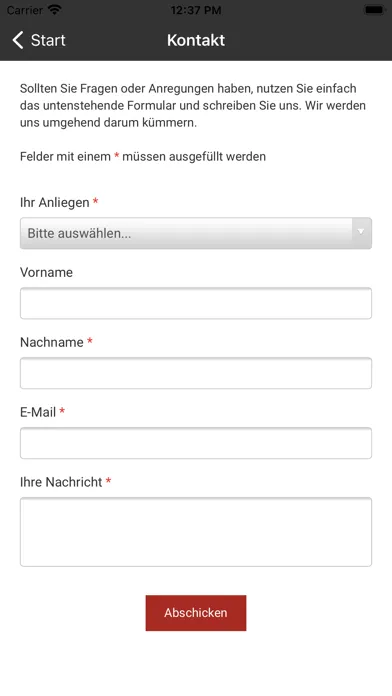The height and width of the screenshot is (696, 392).
Task: Tap the Carrier text in status bar
Action: [25, 10]
